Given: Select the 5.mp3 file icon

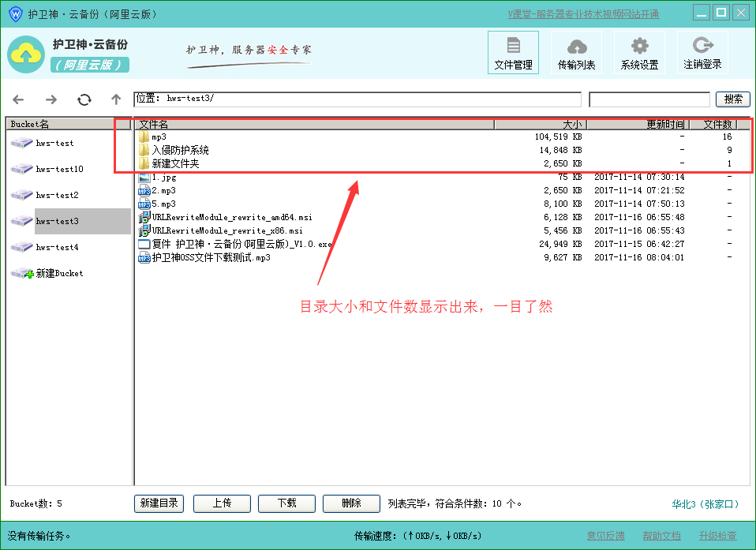Looking at the screenshot, I should pyautogui.click(x=144, y=204).
